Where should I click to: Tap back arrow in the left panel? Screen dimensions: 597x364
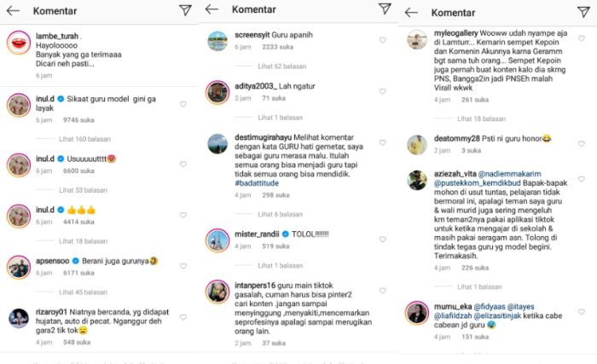coord(14,11)
